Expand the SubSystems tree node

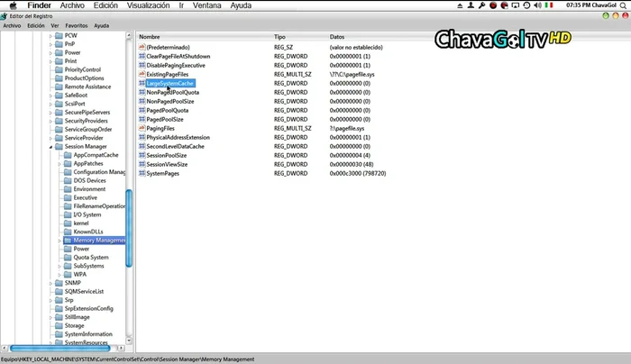pyautogui.click(x=59, y=267)
